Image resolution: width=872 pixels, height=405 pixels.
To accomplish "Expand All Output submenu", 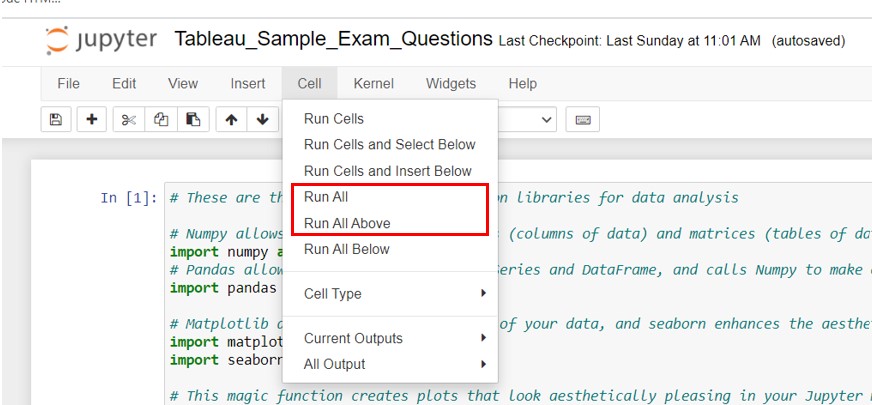I will (x=390, y=364).
